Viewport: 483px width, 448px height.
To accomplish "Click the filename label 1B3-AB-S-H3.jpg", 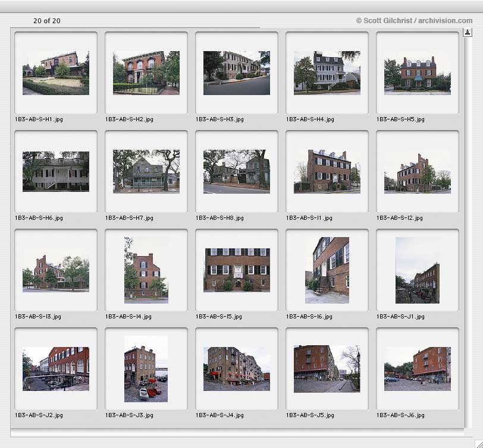I will tap(219, 119).
